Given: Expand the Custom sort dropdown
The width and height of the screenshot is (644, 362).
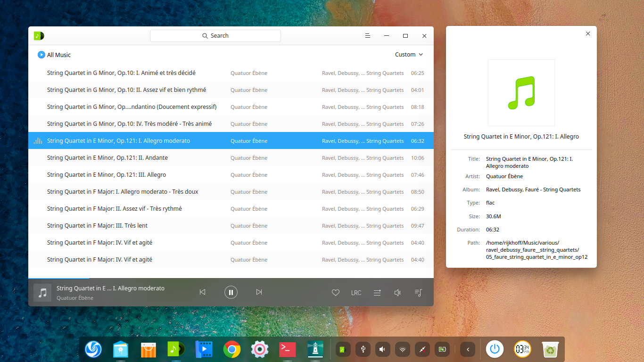Looking at the screenshot, I should click(409, 55).
